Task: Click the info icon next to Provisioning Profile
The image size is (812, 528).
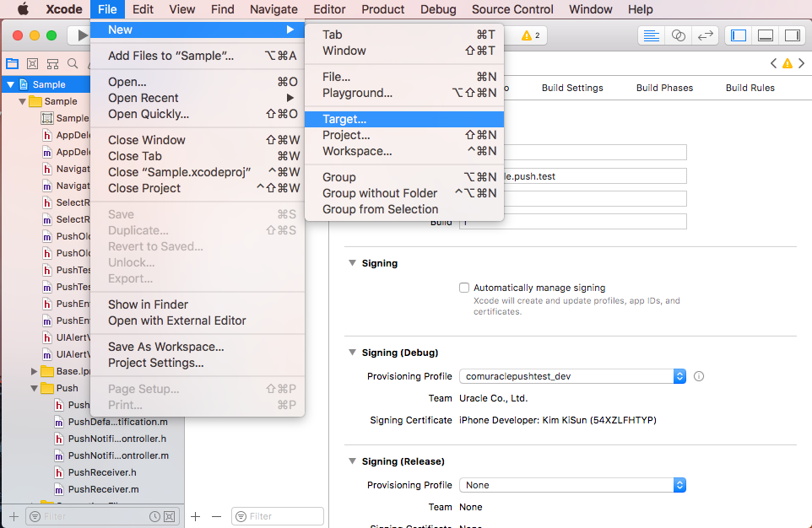Action: (699, 376)
